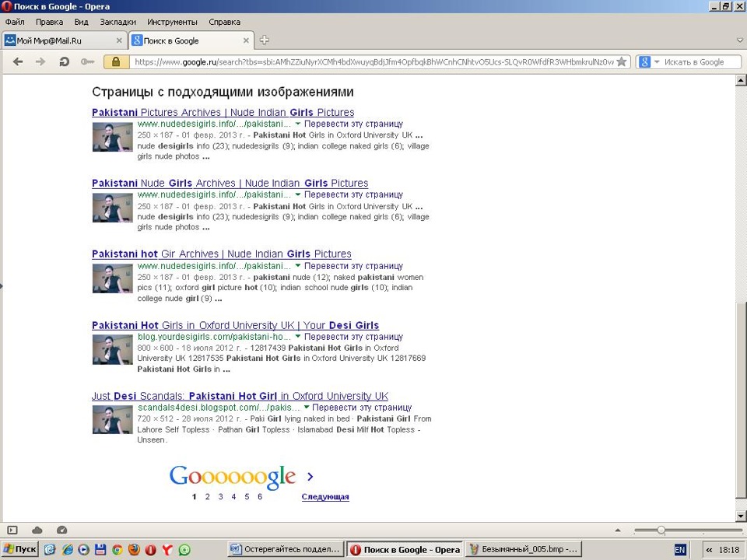The height and width of the screenshot is (560, 747).
Task: Launch Google Chrome from quick launch
Action: 117,550
